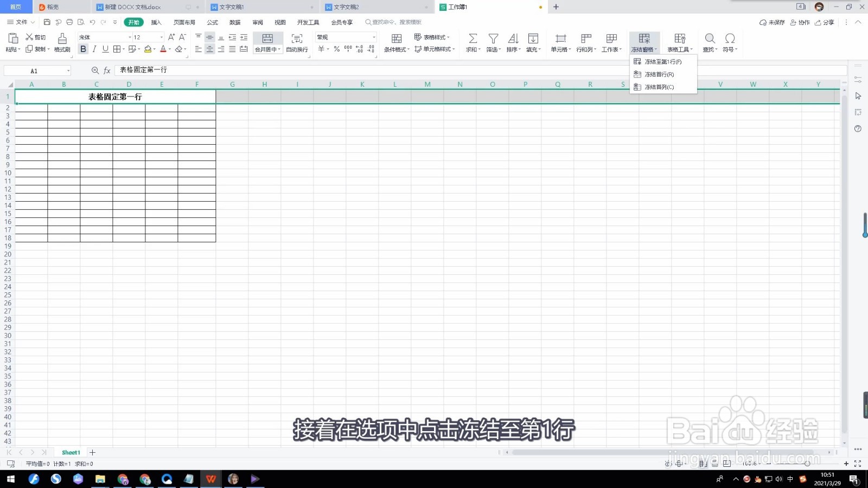The image size is (868, 488).
Task: Expand the number format dropdown showing 常规
Action: click(x=374, y=37)
